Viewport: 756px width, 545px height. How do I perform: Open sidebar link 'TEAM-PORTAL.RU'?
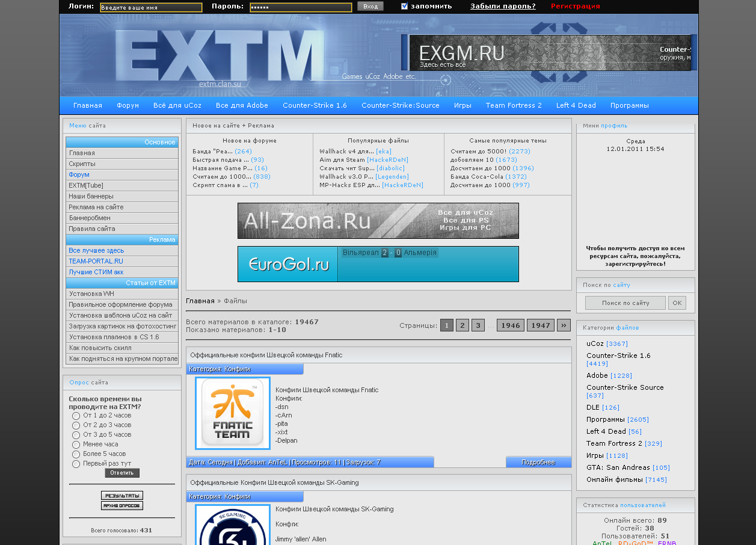tap(122, 261)
